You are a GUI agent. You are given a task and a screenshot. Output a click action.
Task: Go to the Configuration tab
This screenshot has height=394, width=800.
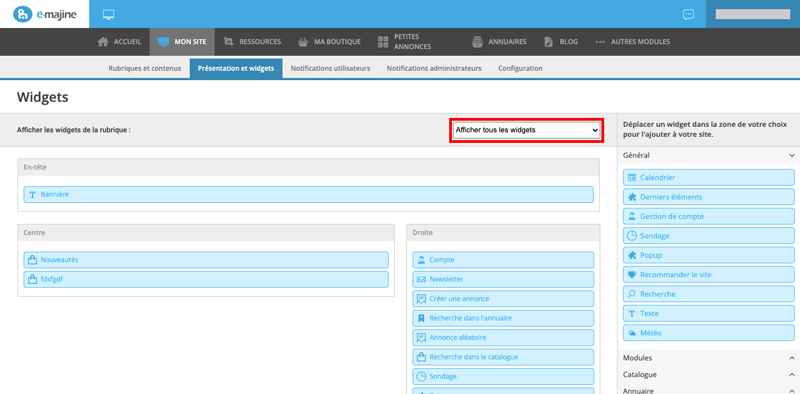(520, 68)
